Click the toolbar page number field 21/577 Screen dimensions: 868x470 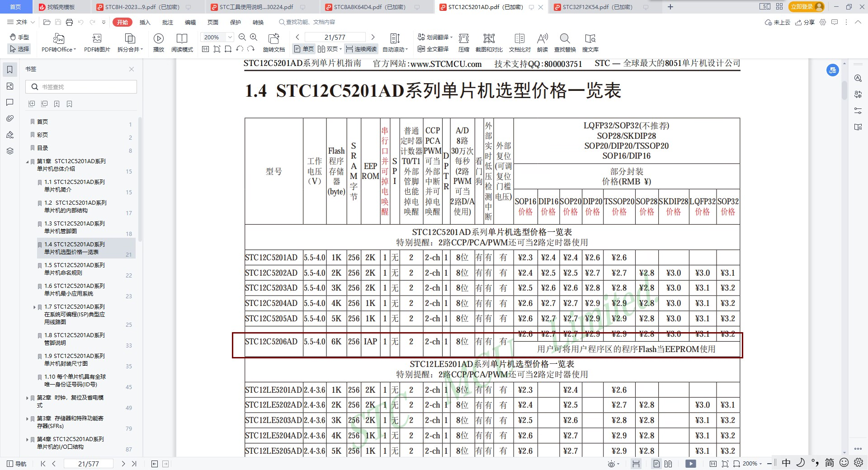pos(335,37)
